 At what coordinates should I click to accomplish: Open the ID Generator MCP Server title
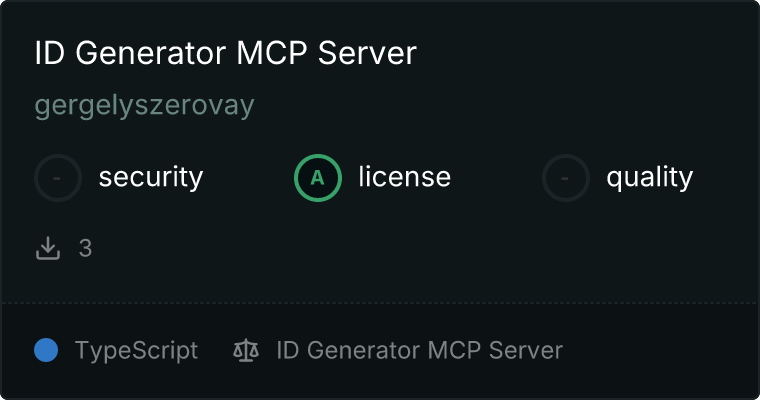(x=225, y=53)
